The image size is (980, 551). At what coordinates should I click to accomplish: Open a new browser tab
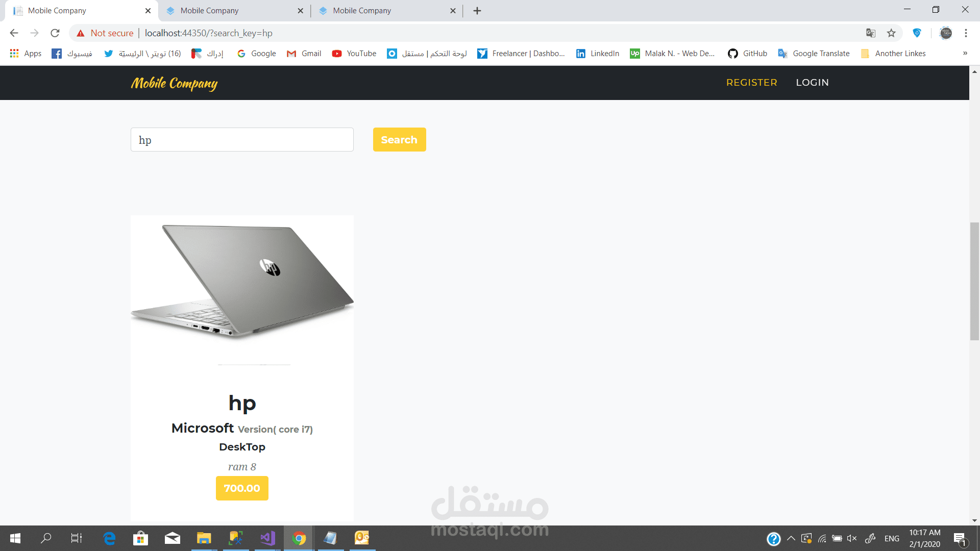coord(477,11)
